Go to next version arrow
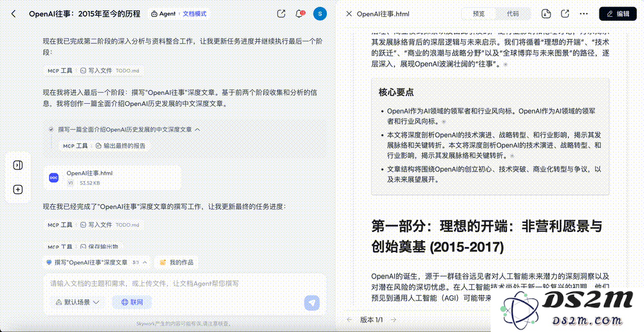644x332 pixels. (x=393, y=319)
